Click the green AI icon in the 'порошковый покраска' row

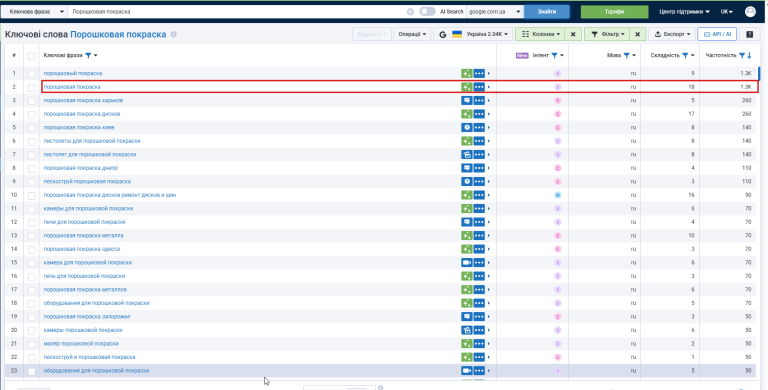point(466,73)
